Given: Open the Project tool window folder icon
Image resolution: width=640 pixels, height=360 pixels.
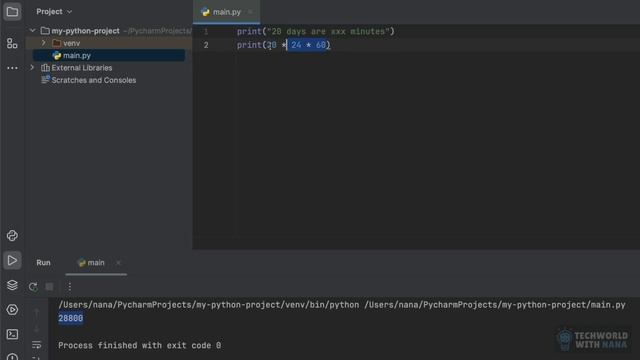Looking at the screenshot, I should click(x=12, y=12).
